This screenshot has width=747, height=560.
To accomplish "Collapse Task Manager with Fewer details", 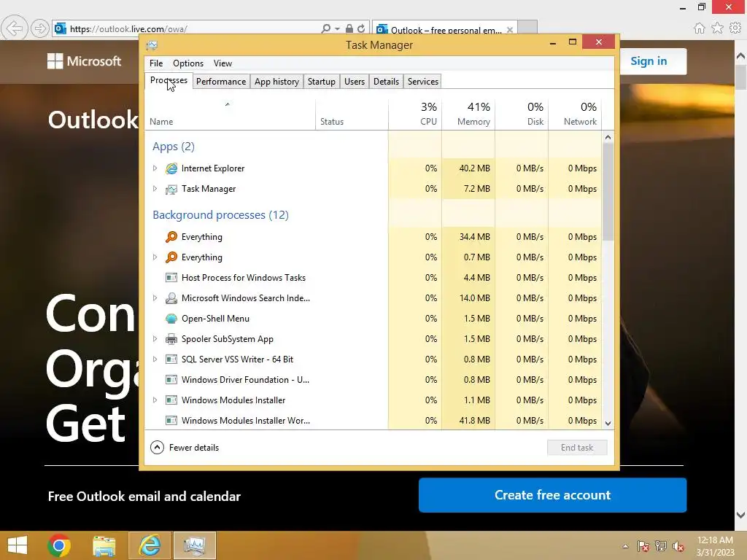I will (x=185, y=448).
